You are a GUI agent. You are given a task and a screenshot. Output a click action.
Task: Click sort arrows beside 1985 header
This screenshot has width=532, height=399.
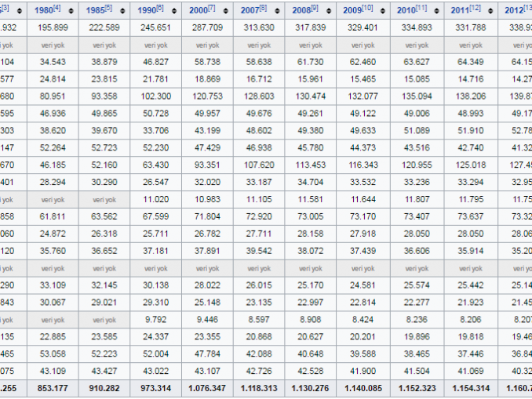[122, 11]
